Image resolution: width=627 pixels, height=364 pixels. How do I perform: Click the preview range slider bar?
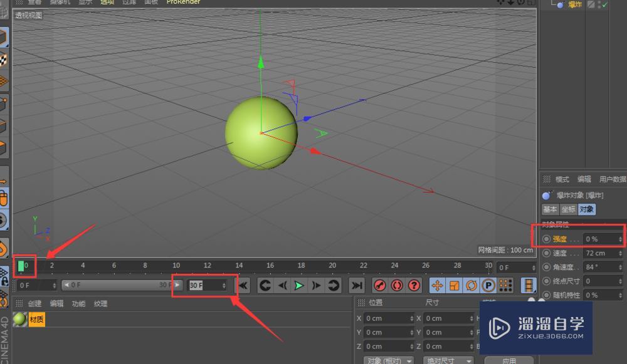tap(122, 285)
